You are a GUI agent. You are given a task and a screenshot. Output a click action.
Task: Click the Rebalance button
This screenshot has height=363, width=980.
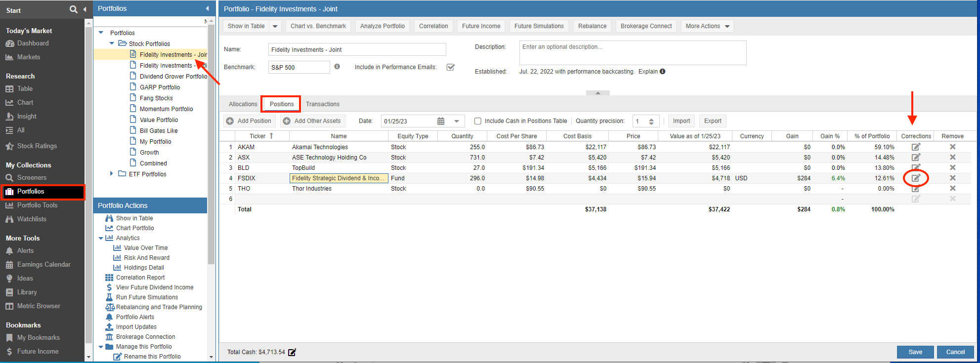click(592, 26)
